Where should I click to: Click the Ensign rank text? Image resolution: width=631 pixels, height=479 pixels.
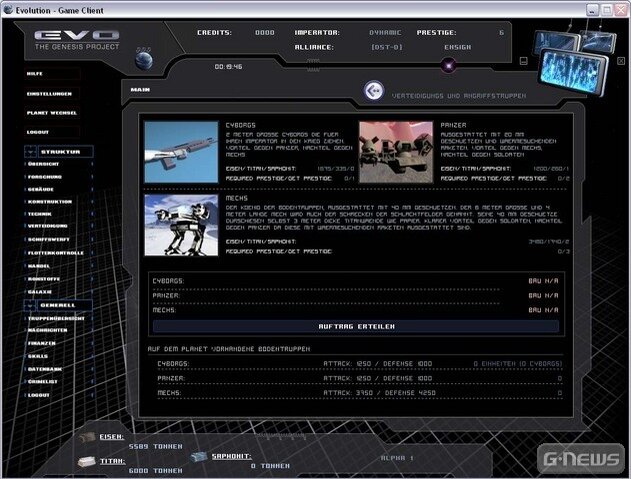coord(458,47)
